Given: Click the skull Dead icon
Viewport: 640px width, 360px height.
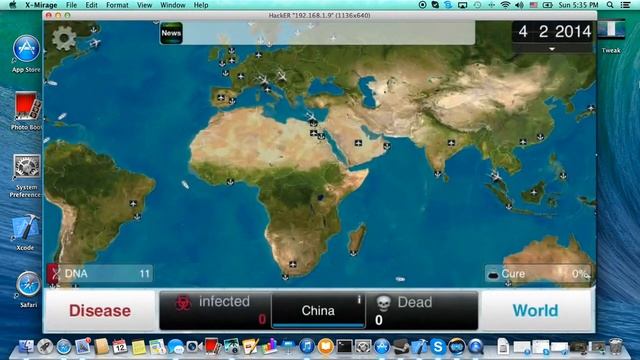Looking at the screenshot, I should (383, 303).
